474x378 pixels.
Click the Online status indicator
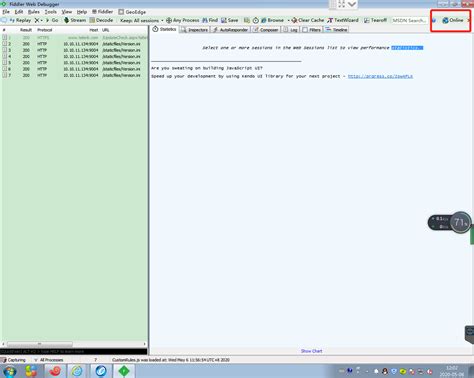452,20
